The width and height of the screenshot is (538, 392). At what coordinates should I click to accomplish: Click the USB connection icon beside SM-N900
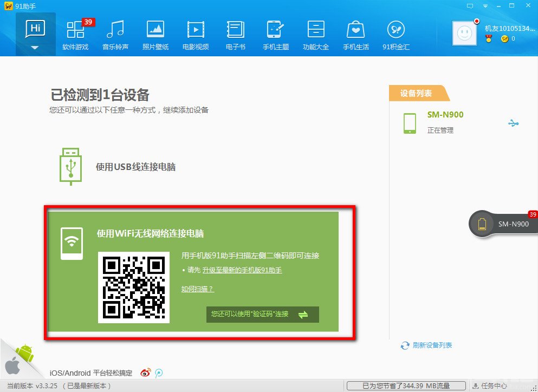click(x=513, y=123)
